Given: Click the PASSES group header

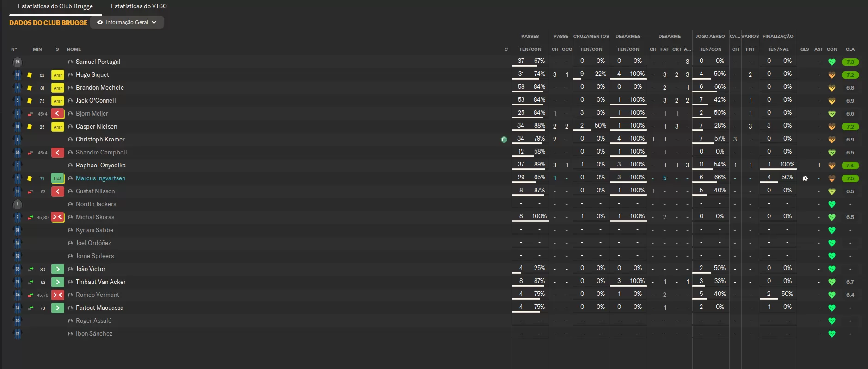Looking at the screenshot, I should tap(530, 37).
